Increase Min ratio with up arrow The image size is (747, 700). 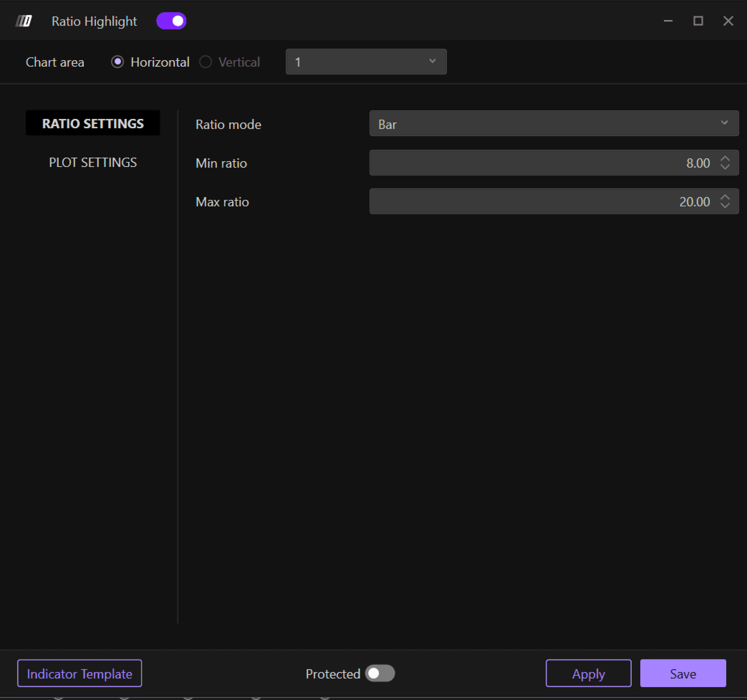click(x=725, y=159)
